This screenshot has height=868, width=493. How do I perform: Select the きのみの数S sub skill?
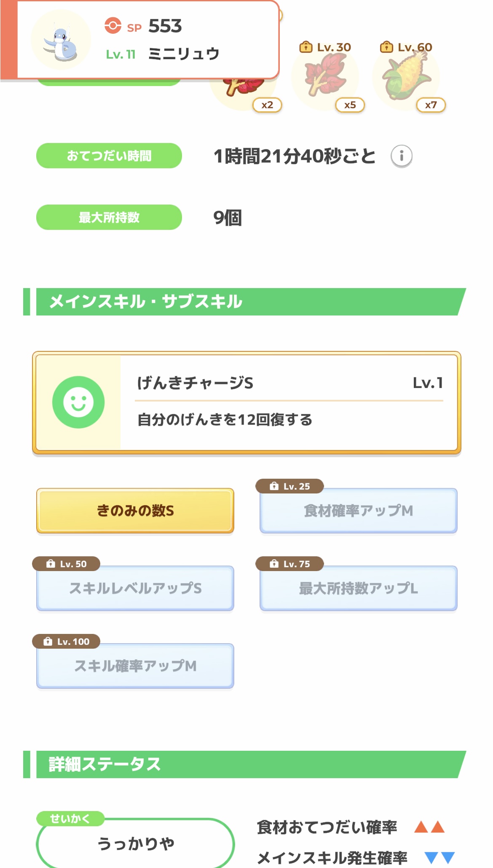135,510
